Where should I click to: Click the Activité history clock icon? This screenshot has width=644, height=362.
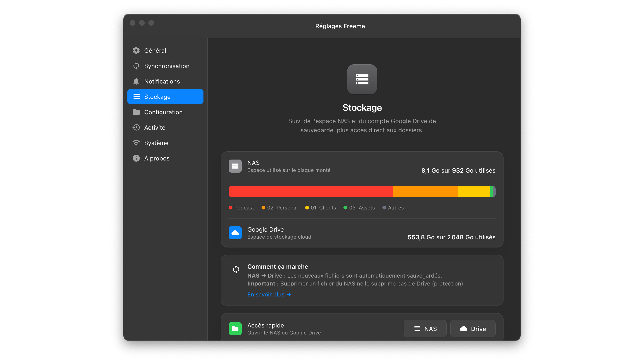[x=136, y=127]
